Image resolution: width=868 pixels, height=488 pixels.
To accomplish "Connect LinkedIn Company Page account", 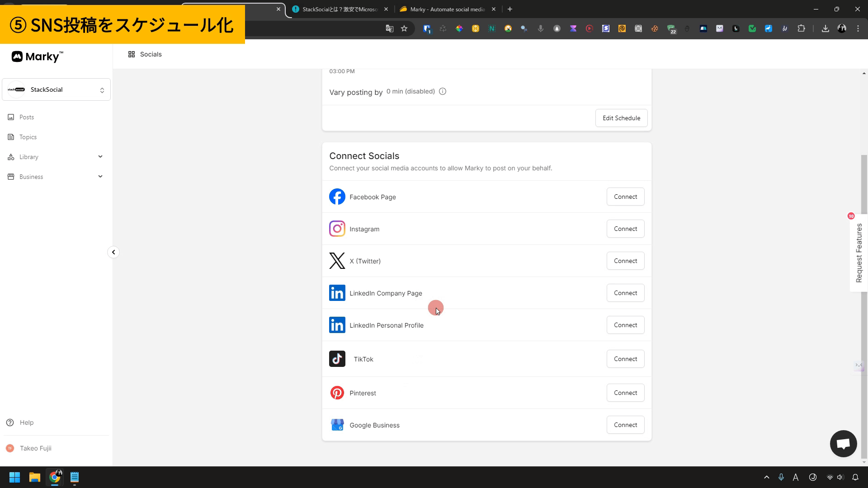I will (x=625, y=293).
